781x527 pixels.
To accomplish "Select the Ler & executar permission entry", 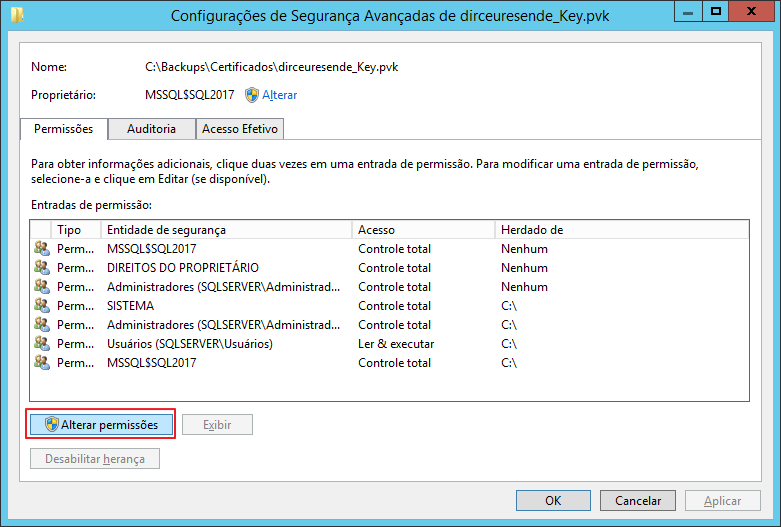I will tap(396, 343).
